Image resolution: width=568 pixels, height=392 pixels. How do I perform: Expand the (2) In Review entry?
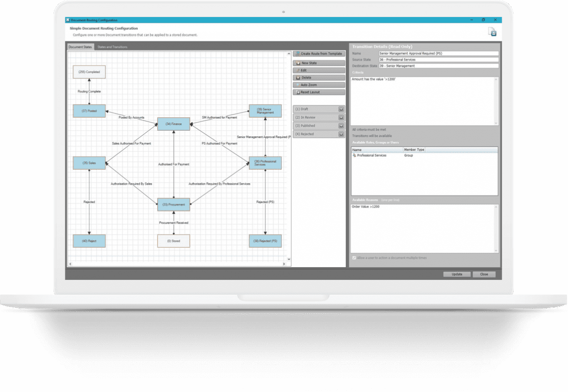[x=342, y=117]
